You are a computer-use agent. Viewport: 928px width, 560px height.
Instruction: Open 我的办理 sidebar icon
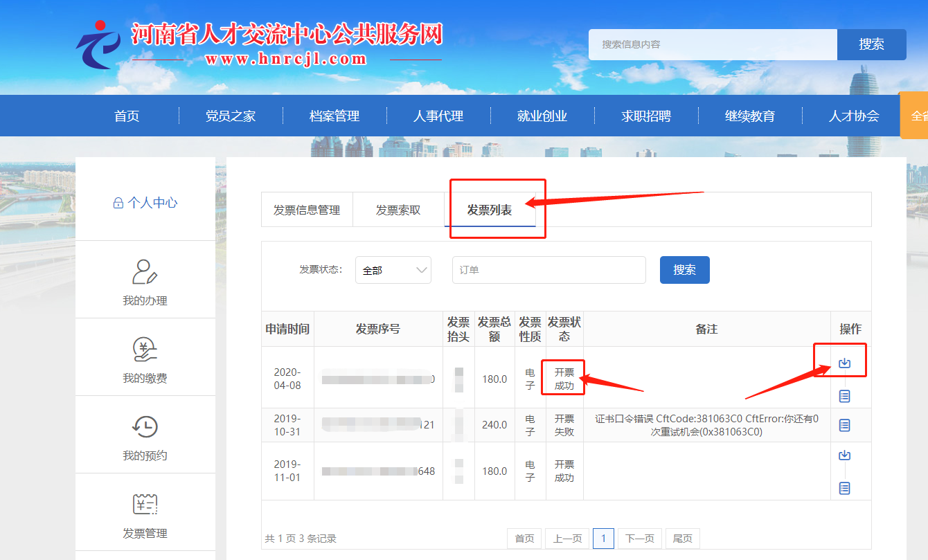[x=145, y=272]
